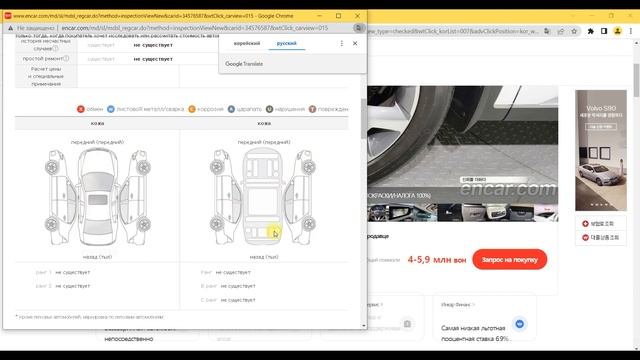The height and width of the screenshot is (360, 640).
Task: Click the left exterior car diagram
Action: click(98, 197)
